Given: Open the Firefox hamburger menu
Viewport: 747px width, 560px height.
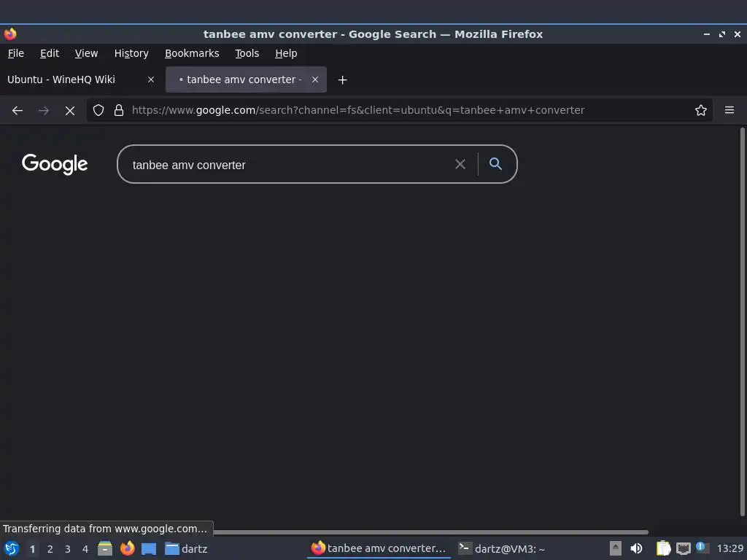Looking at the screenshot, I should click(729, 111).
